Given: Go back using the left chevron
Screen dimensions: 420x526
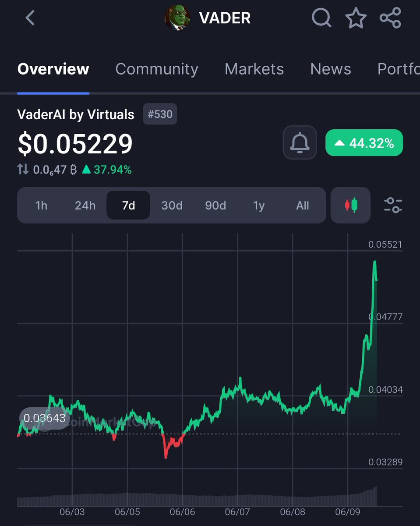Looking at the screenshot, I should 30,18.
